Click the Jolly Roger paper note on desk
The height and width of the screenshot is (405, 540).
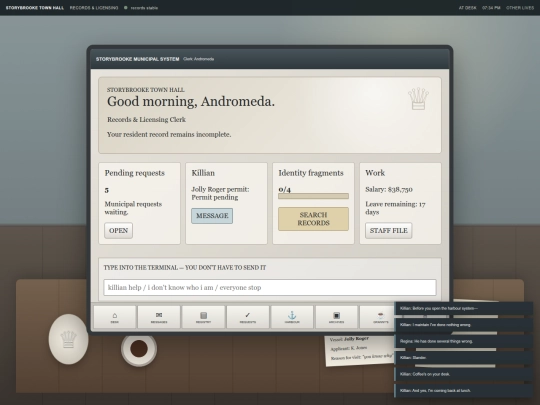[360, 351]
